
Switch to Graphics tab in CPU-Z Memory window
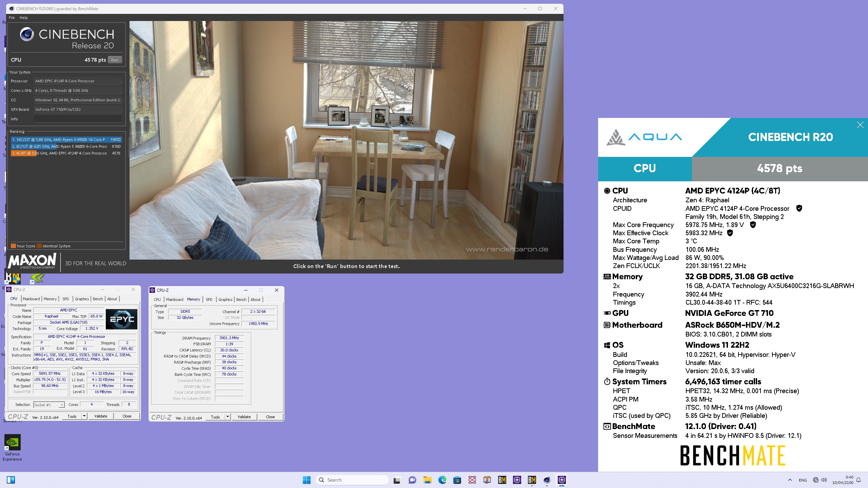[225, 300]
